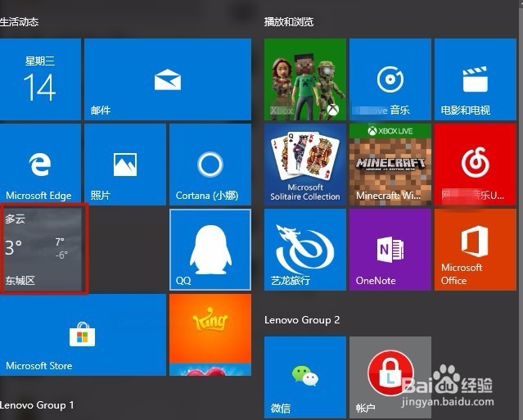The height and width of the screenshot is (420, 523).
Task: Launch the QQ penguin tile
Action: tap(210, 250)
